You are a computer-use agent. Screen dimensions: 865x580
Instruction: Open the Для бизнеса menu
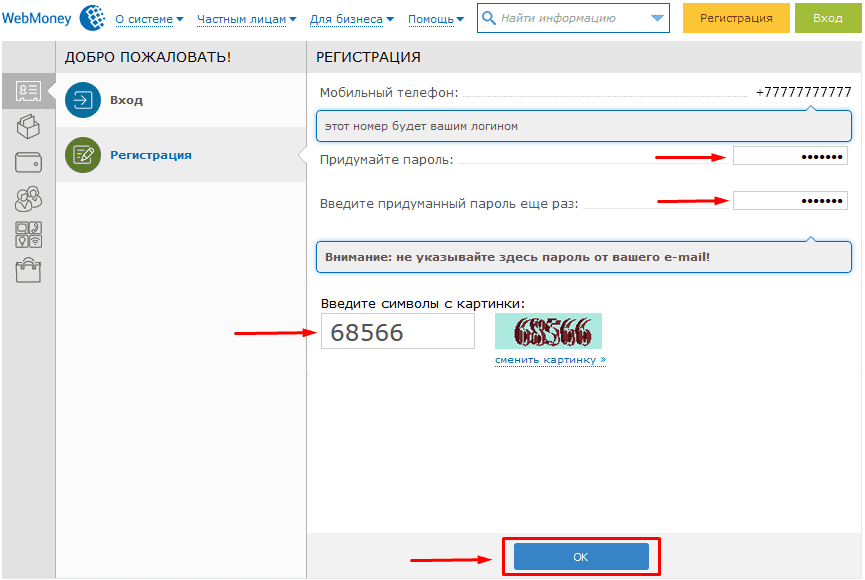click(x=352, y=19)
